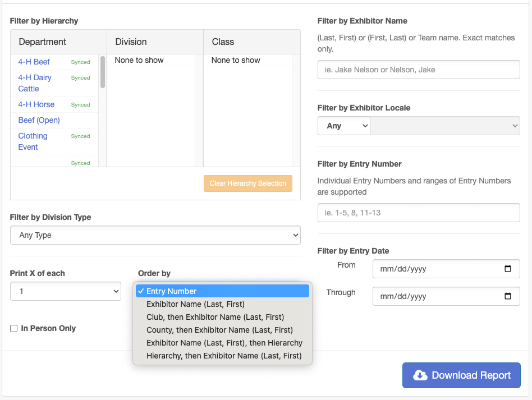Expand the Print X of each dropdown
Image resolution: width=532 pixels, height=400 pixels.
(x=66, y=291)
